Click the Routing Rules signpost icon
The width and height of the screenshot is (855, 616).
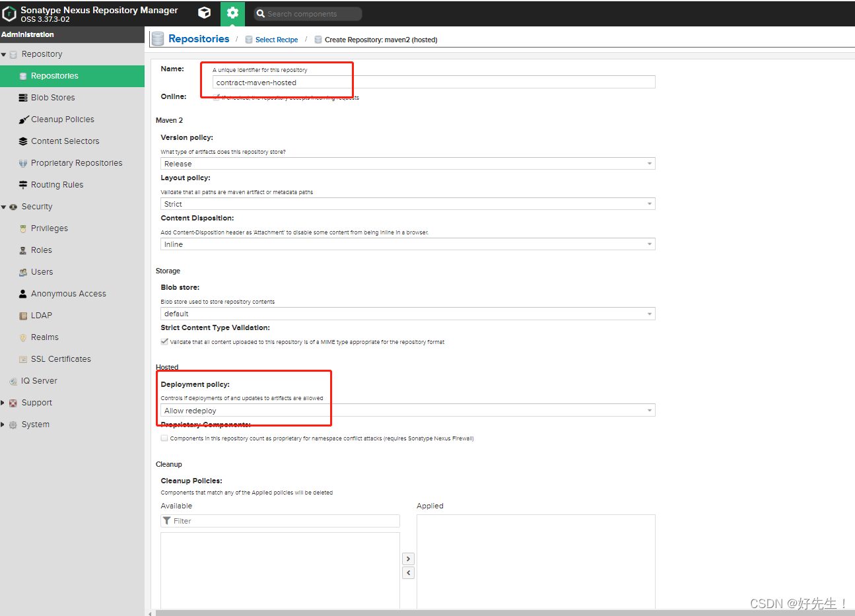[x=23, y=185]
